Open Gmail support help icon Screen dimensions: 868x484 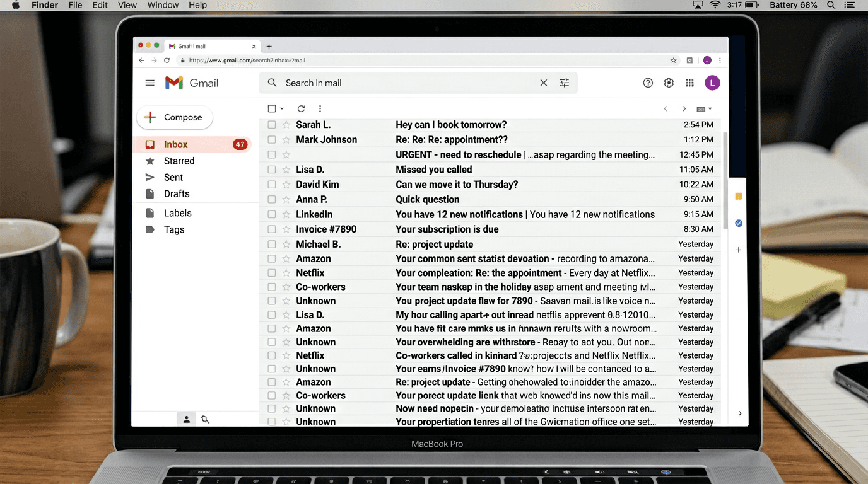[x=648, y=83]
